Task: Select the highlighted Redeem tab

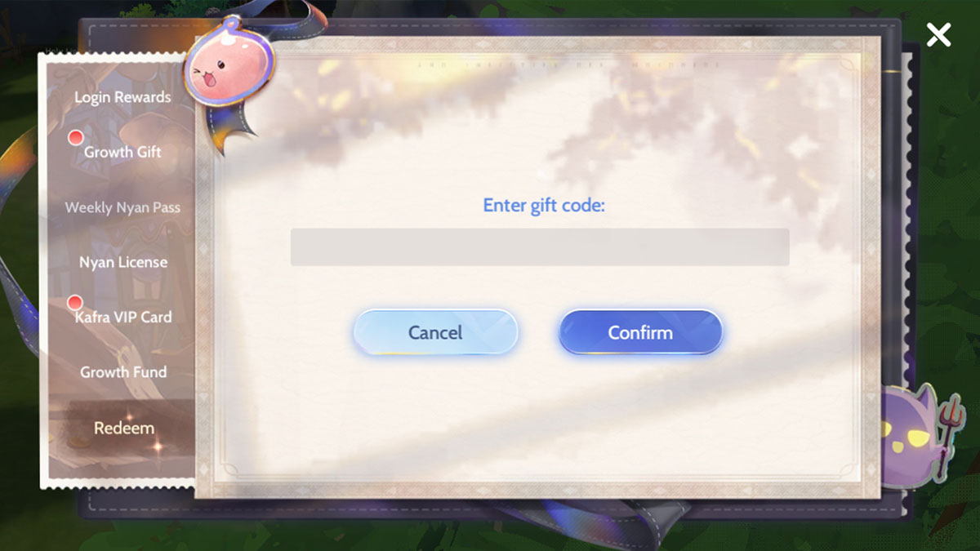Action: [122, 428]
